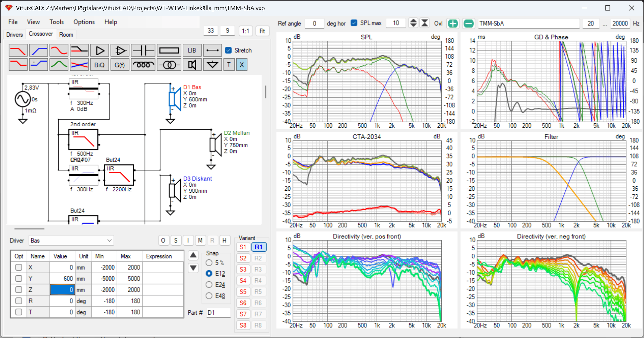Viewport: 644px width, 338px height.
Task: Open the Tools menu
Action: click(57, 22)
